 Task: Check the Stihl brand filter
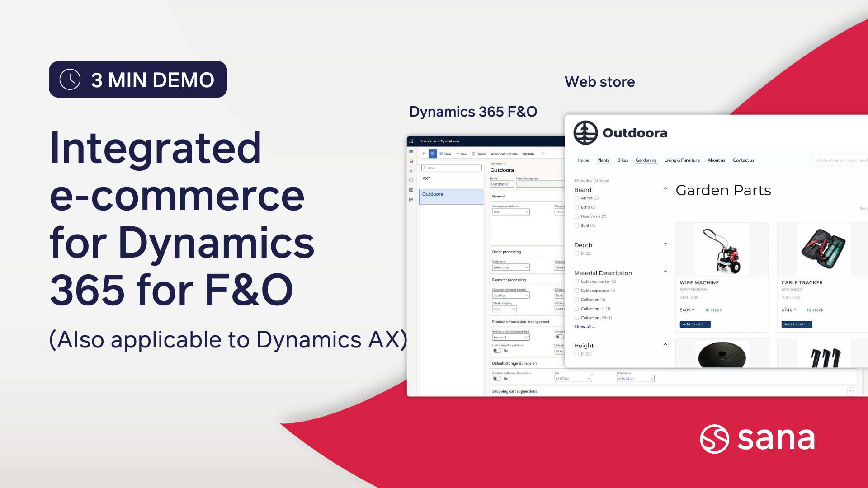(x=576, y=225)
